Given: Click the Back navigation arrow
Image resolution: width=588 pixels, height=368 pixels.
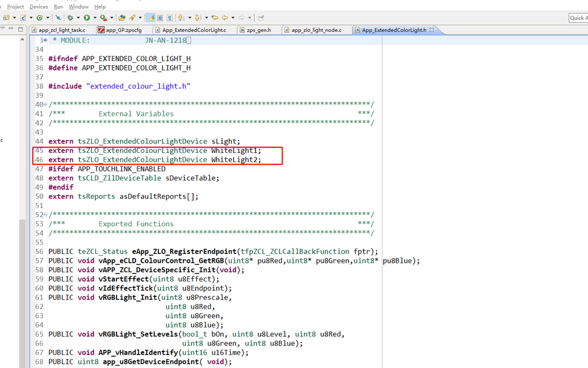Looking at the screenshot, I should pos(225,18).
